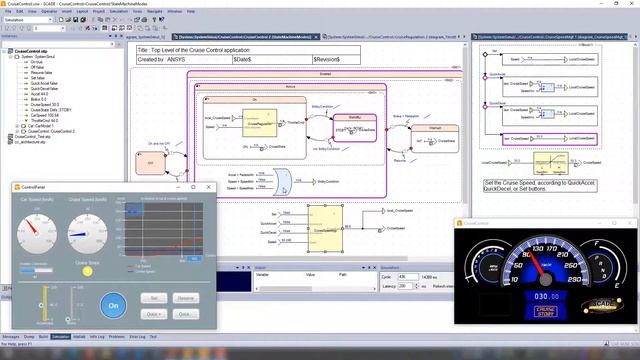Click the Save toolbar icon

pos(76,20)
